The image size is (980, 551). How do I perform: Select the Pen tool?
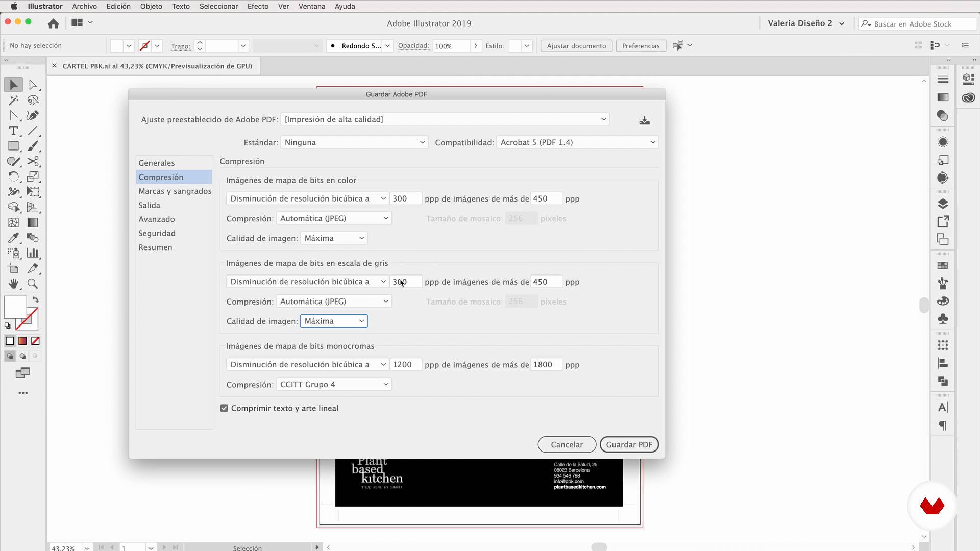click(x=33, y=115)
